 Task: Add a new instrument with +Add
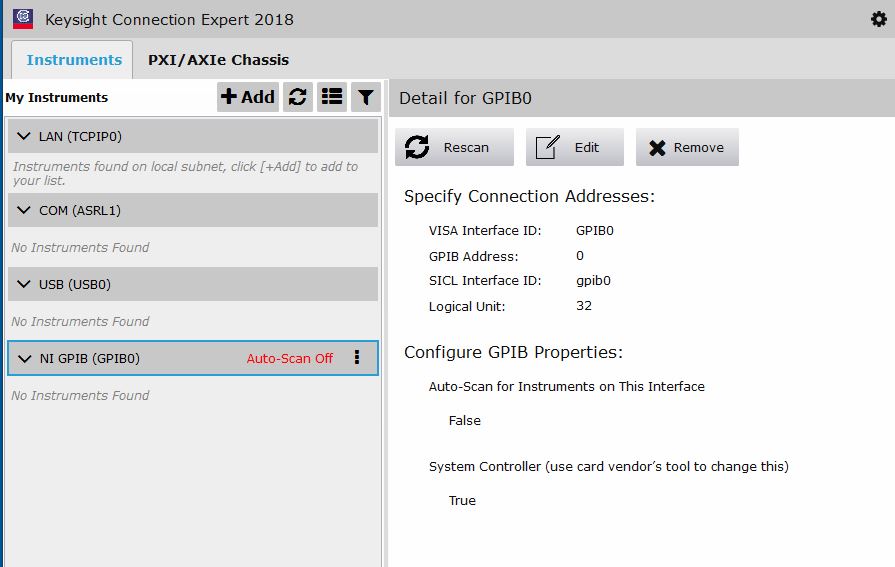pyautogui.click(x=248, y=96)
